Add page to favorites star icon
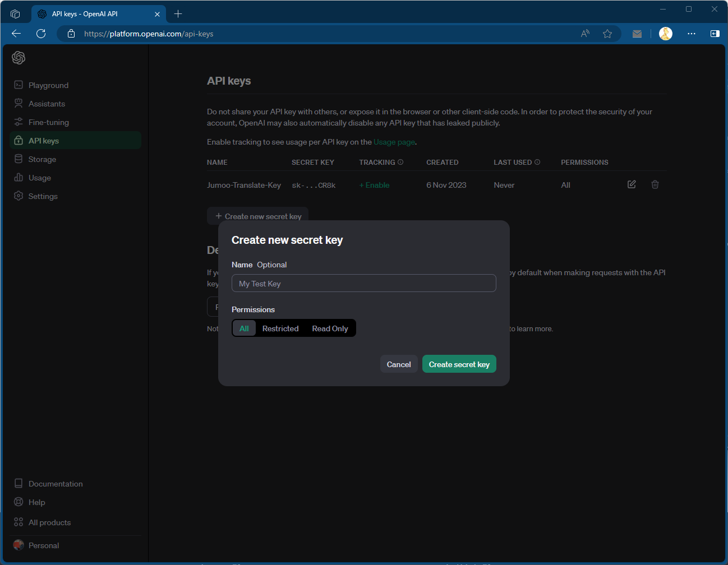Viewport: 728px width, 565px height. click(x=607, y=34)
